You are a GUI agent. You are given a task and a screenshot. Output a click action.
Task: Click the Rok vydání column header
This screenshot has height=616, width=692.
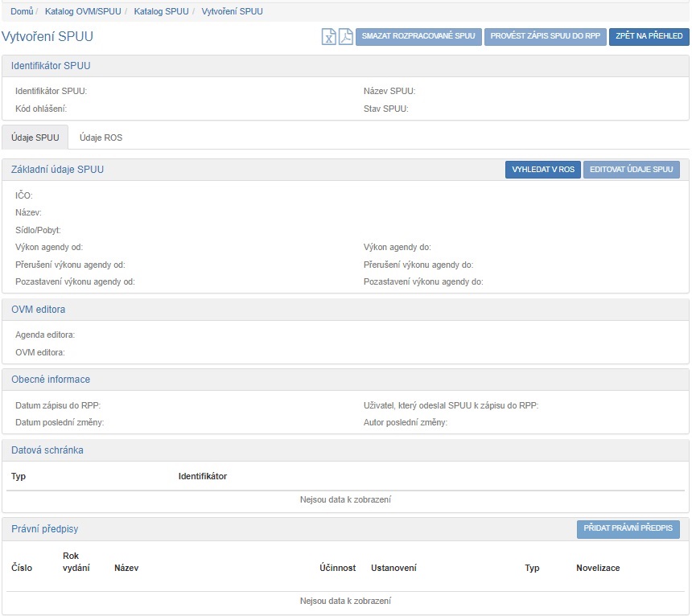(x=76, y=562)
